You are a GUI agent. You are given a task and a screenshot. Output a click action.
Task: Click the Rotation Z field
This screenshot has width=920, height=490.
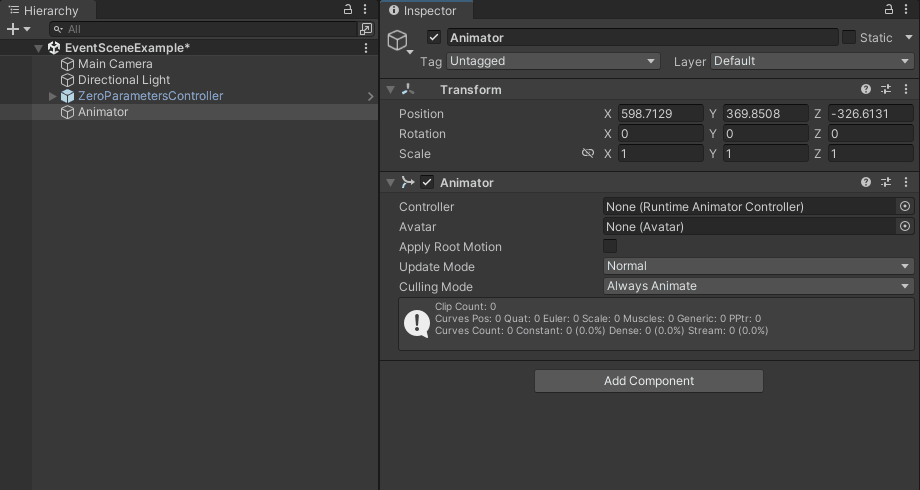[x=870, y=134]
